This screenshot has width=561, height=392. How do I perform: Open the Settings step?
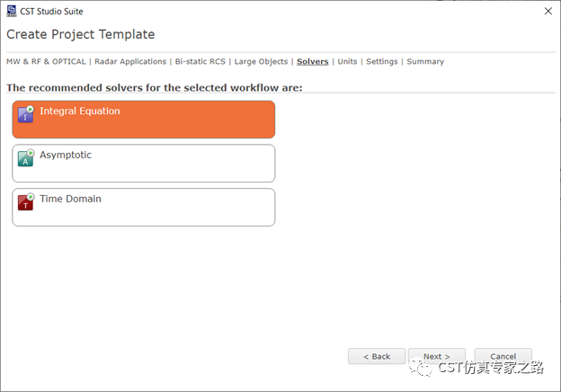coord(381,62)
